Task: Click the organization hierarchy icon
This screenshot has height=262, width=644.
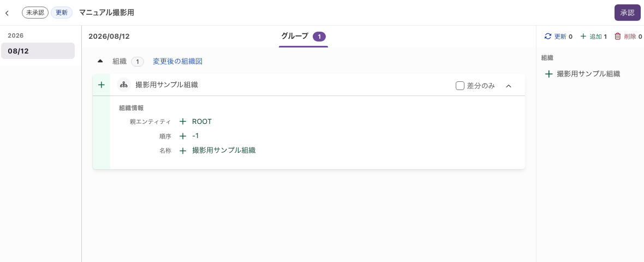Action: [x=124, y=85]
